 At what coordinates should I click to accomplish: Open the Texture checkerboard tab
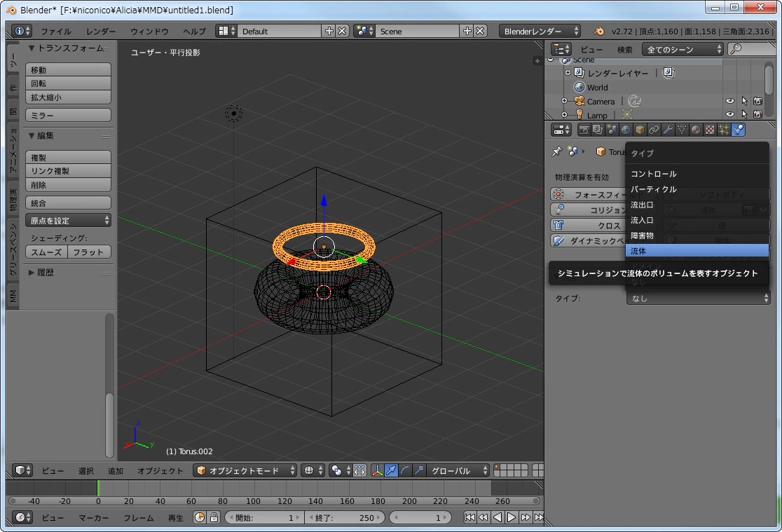coord(709,130)
